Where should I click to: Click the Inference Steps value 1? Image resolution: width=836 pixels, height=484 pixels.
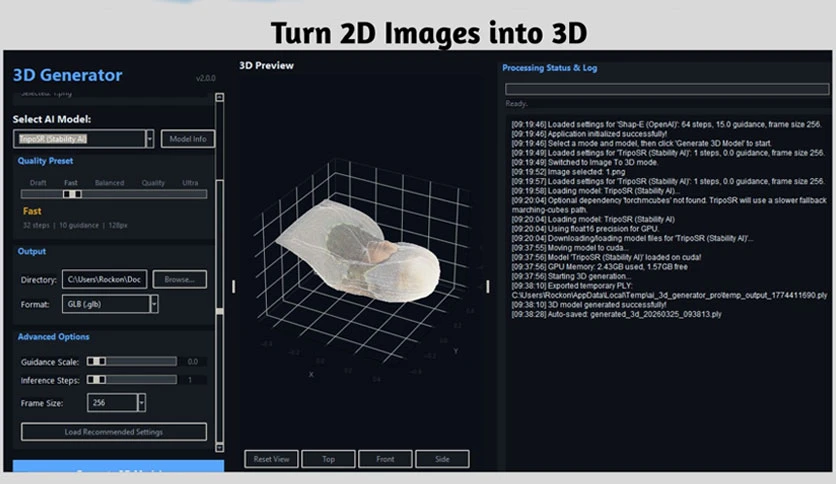[x=190, y=380]
